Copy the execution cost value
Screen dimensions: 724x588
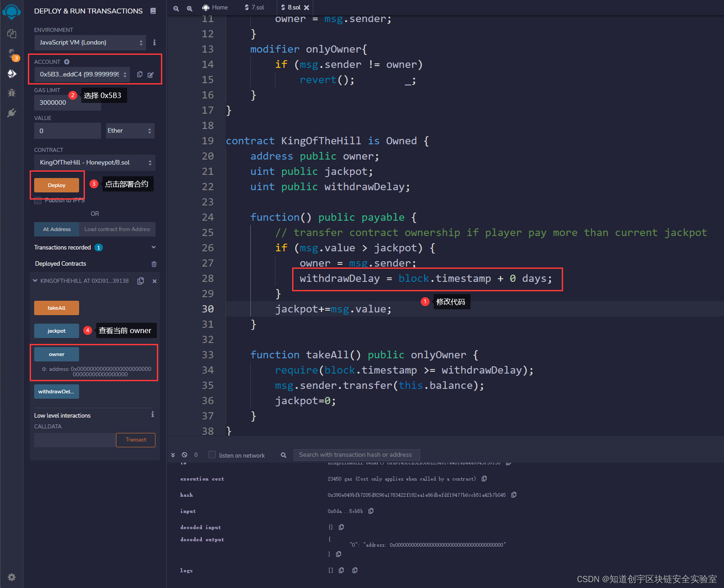pyautogui.click(x=484, y=479)
